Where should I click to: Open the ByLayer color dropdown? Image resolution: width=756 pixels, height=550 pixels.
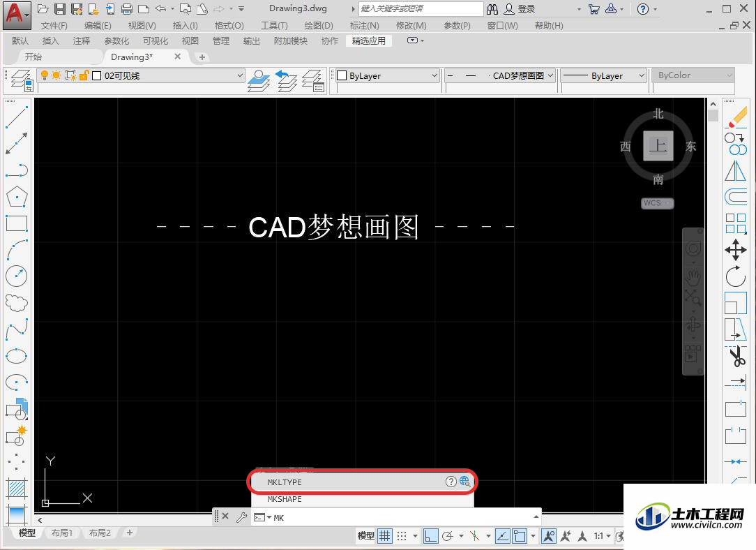click(x=434, y=75)
